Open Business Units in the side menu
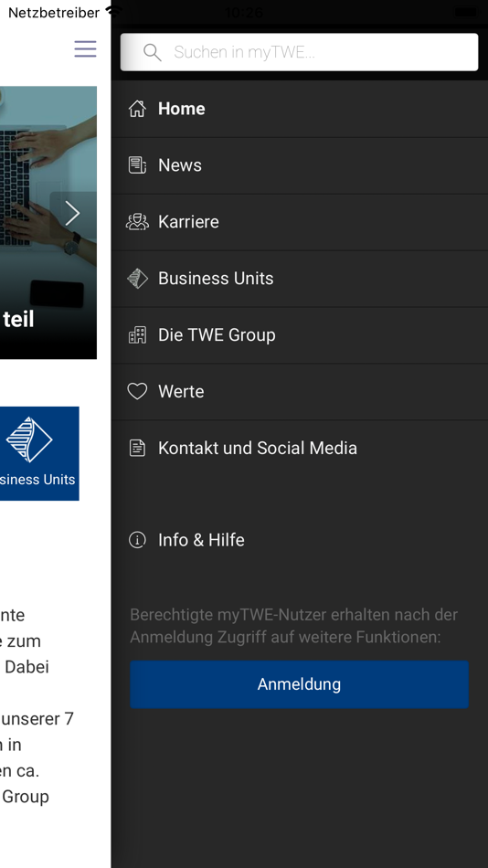 pos(299,278)
